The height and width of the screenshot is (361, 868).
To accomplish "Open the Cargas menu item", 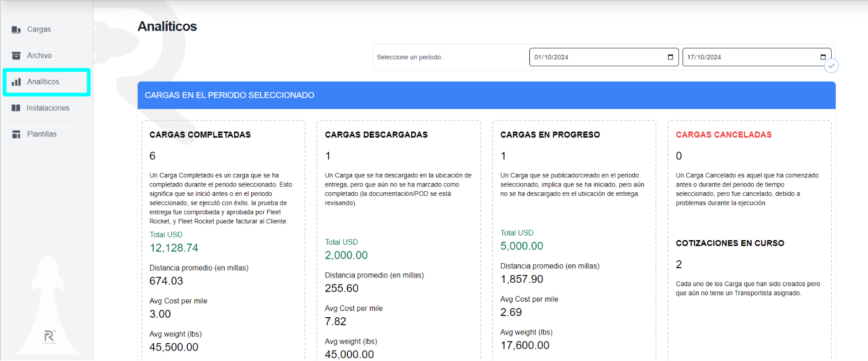I will pos(39,29).
